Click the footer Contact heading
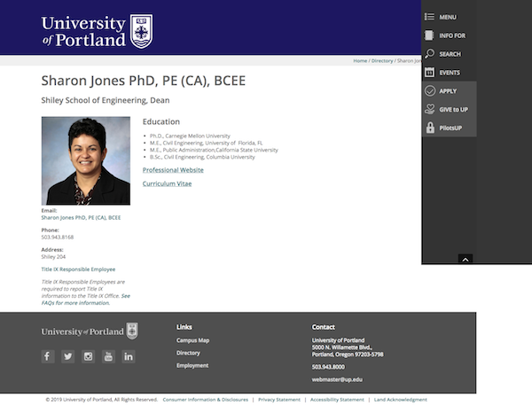 [x=324, y=327]
